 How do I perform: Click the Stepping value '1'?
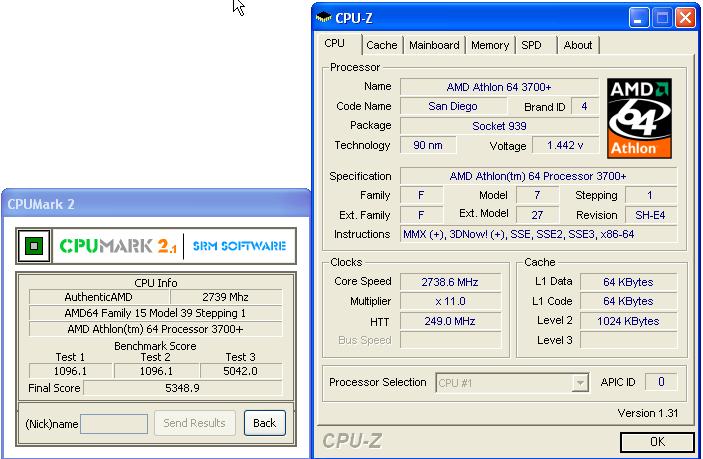(x=650, y=195)
